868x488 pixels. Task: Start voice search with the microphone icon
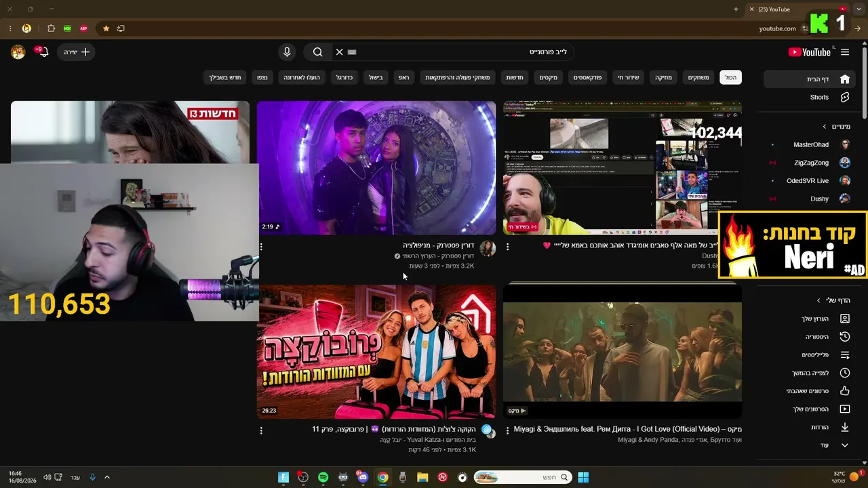point(287,52)
